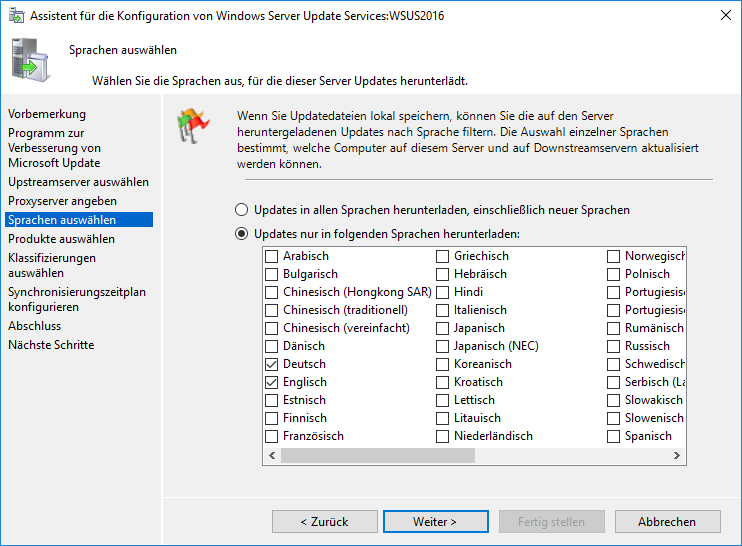Click the WSUS wizard title bar icon

(x=16, y=16)
